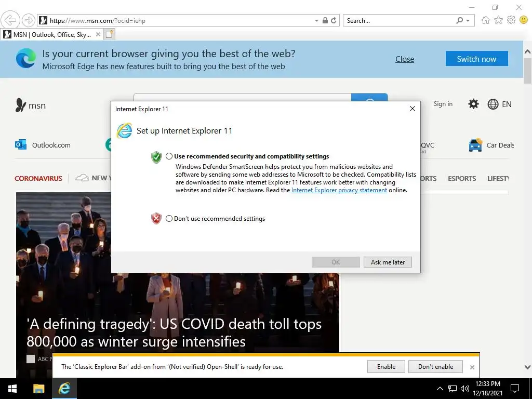Click the Switch now button
Screen dimensions: 532x399
click(477, 59)
